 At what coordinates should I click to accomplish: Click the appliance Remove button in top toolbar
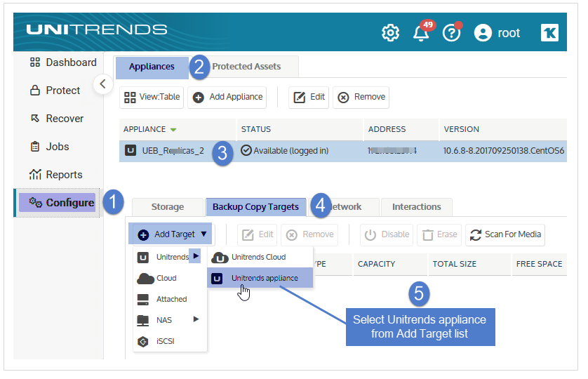[x=361, y=97]
